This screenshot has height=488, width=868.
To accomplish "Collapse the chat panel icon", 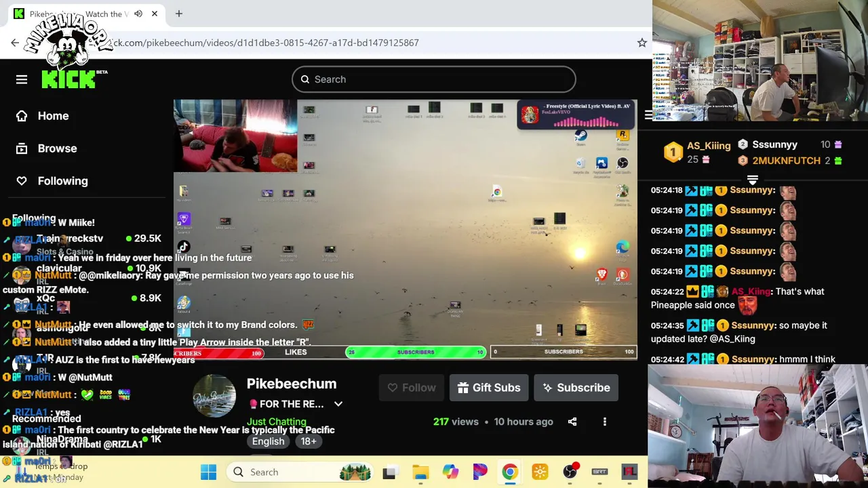I will (648, 115).
